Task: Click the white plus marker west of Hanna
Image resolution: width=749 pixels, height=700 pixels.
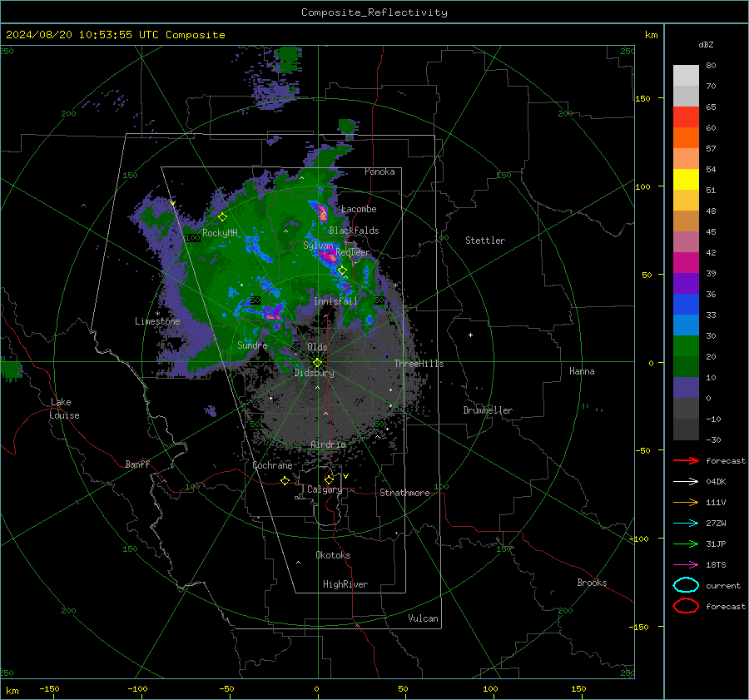Action: point(470,335)
